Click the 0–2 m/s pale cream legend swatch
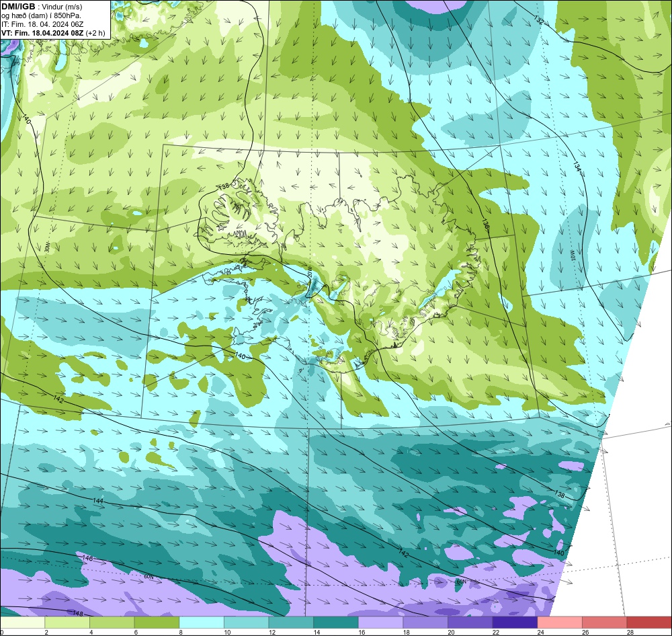 tap(23, 623)
